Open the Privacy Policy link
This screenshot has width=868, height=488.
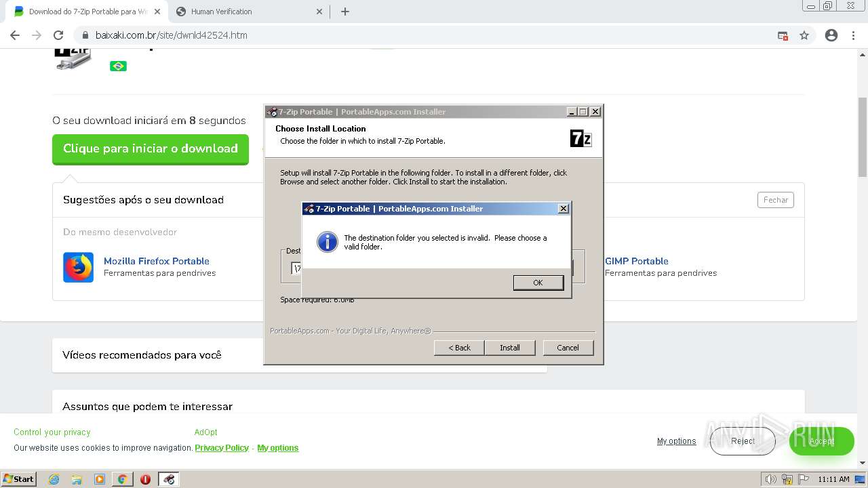pyautogui.click(x=222, y=448)
